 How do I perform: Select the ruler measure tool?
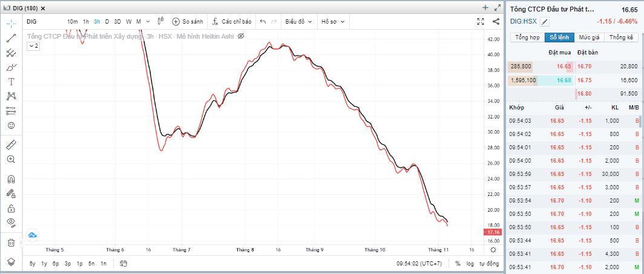pyautogui.click(x=11, y=145)
